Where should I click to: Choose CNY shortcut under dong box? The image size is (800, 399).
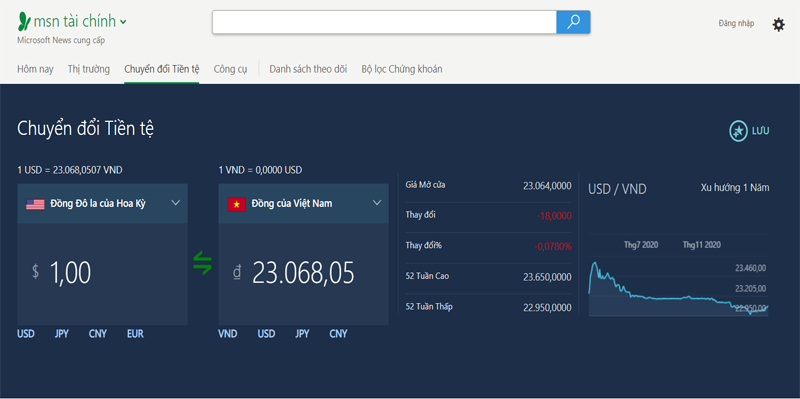tap(338, 334)
